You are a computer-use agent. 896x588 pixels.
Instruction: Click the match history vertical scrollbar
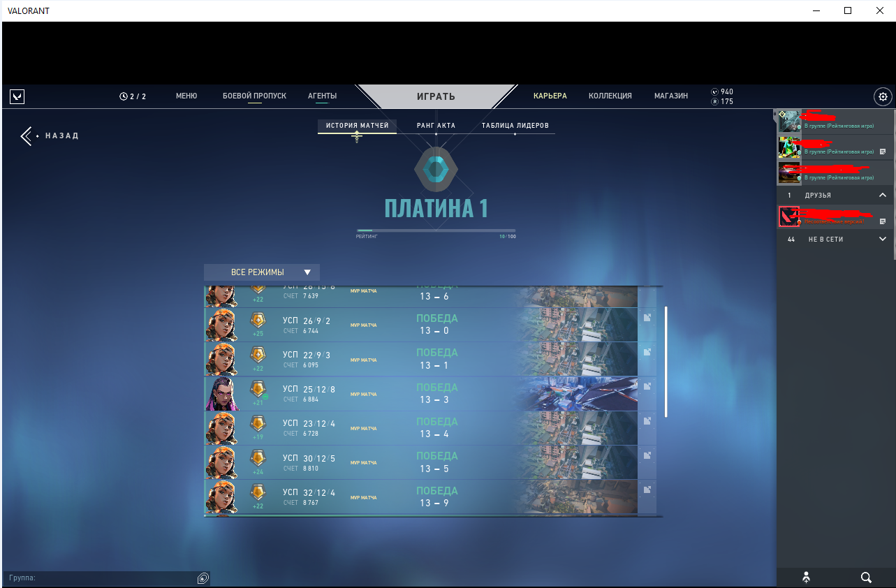point(666,361)
